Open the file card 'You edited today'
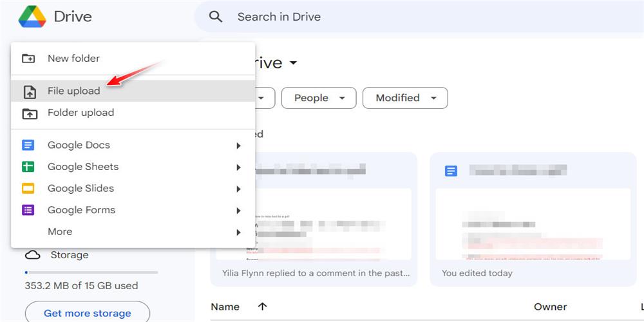644x322 pixels. (x=533, y=220)
